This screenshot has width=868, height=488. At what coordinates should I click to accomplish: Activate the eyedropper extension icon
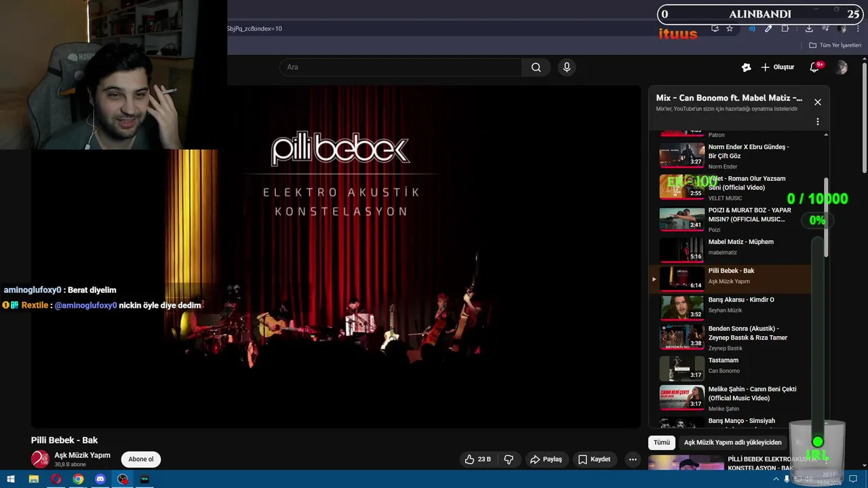pos(768,28)
